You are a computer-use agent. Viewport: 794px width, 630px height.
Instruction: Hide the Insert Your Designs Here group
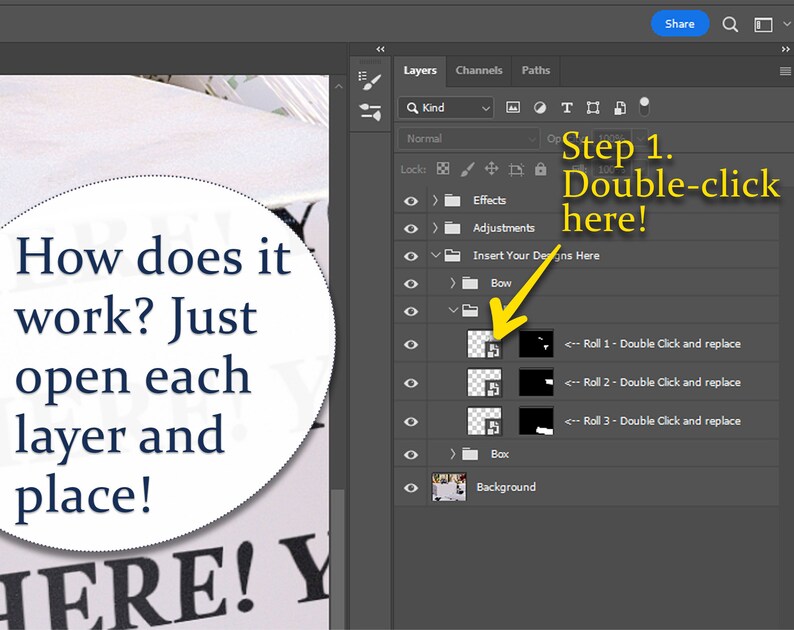[411, 256]
